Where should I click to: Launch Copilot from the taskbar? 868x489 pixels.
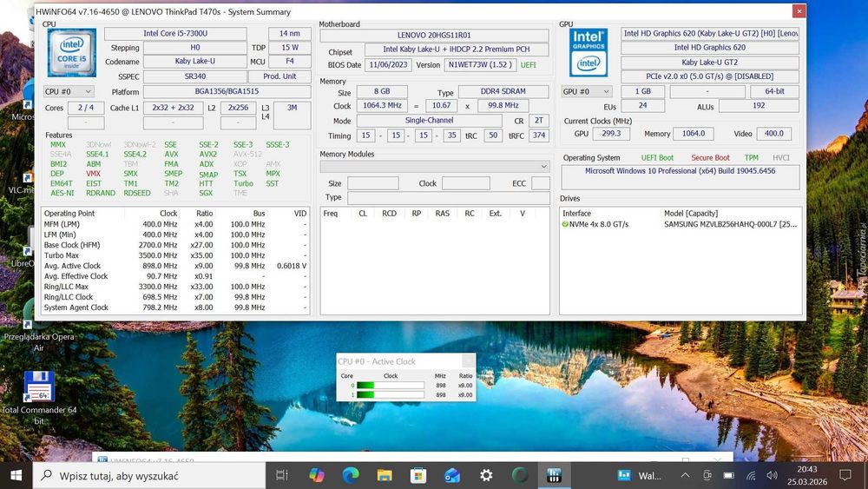click(317, 475)
